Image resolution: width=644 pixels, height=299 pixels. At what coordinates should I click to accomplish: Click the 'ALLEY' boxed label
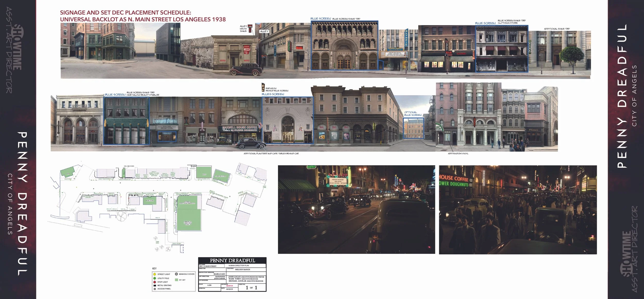click(264, 31)
